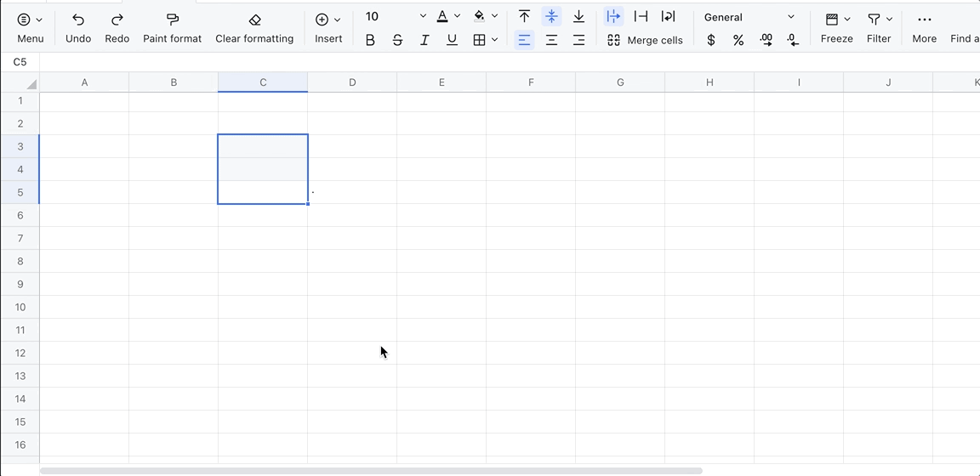This screenshot has width=980, height=476.
Task: Toggle bold formatting
Action: coord(370,40)
